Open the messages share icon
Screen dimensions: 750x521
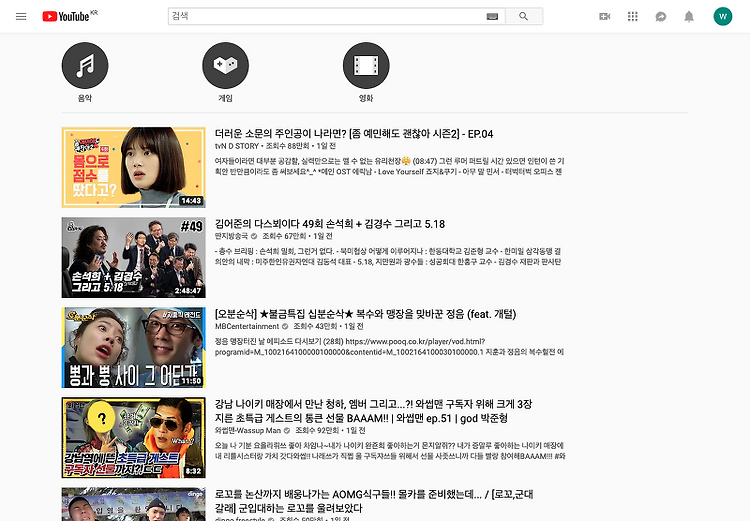(x=661, y=17)
